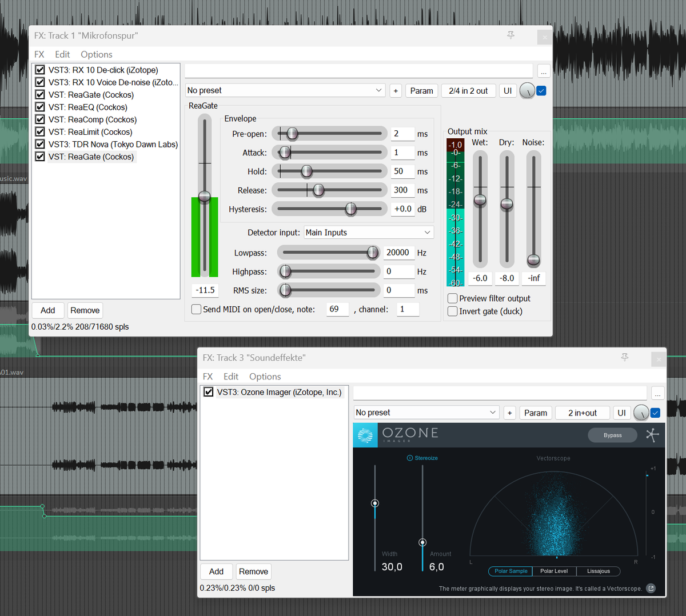The width and height of the screenshot is (686, 616).
Task: Click the '+' preset button in ReaGate
Action: tap(396, 91)
